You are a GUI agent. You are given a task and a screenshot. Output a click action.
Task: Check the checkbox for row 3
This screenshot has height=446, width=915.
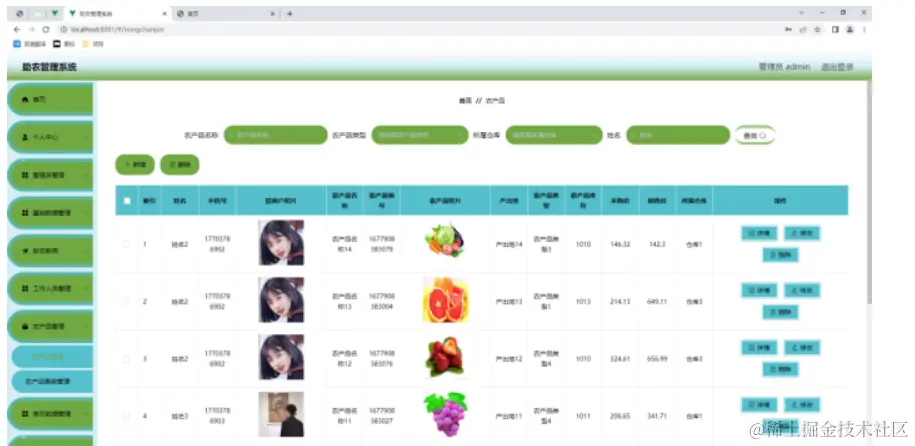126,359
